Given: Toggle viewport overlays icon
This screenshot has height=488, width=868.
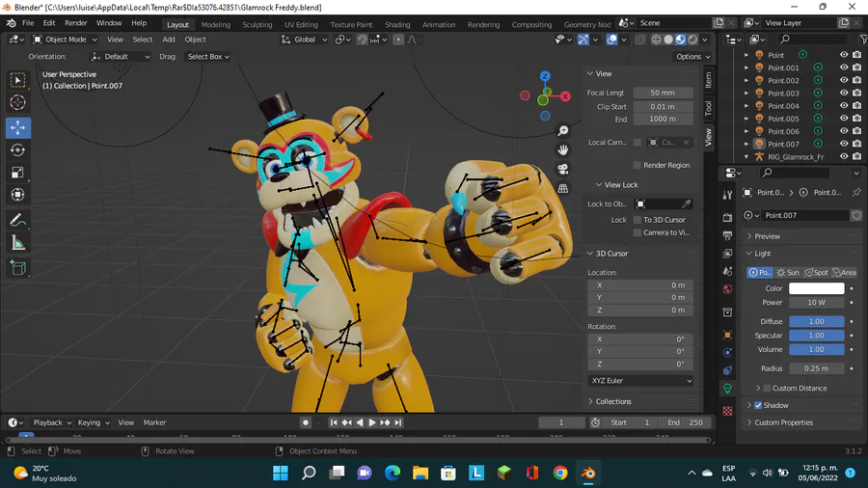Looking at the screenshot, I should (611, 40).
